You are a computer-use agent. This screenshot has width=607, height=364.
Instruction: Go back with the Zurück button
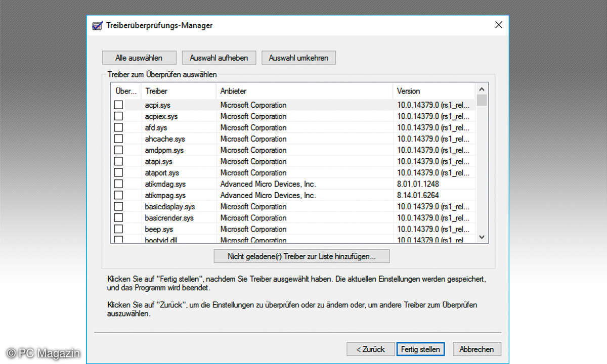(x=370, y=349)
